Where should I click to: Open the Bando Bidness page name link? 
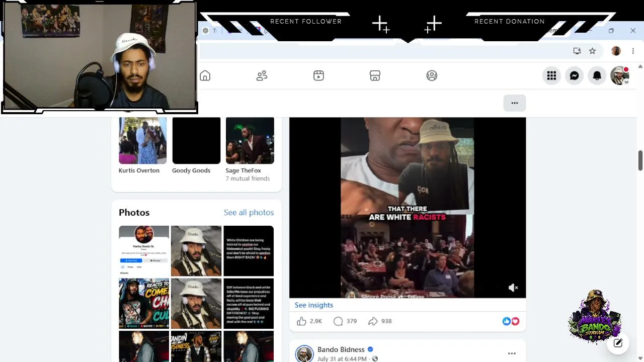[341, 349]
